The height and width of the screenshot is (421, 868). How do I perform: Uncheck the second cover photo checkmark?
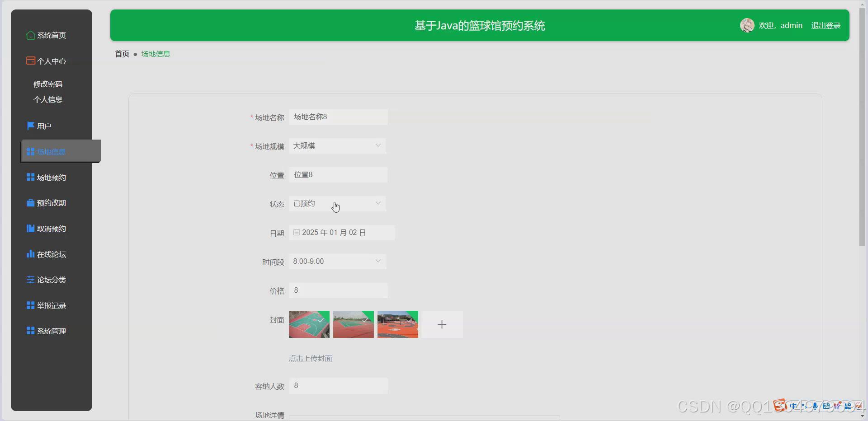[x=365, y=320]
